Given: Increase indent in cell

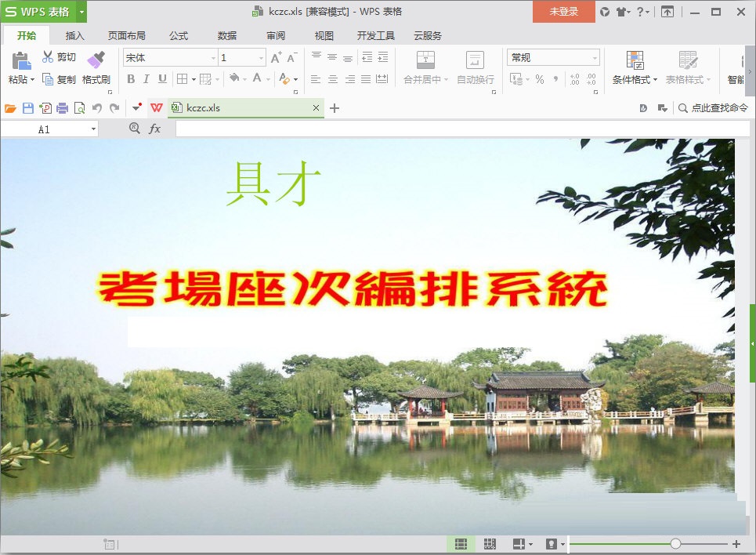Looking at the screenshot, I should [383, 57].
